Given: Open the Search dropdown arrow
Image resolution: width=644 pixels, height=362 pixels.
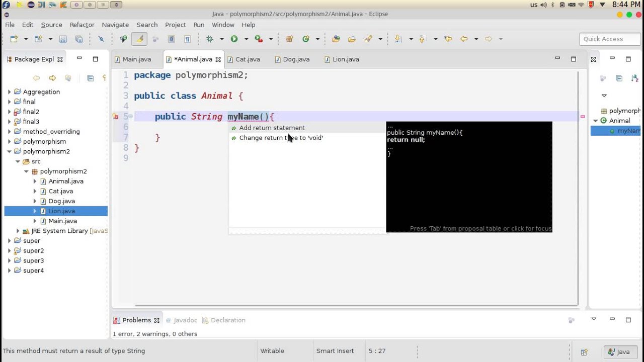Looking at the screenshot, I should tap(380, 39).
